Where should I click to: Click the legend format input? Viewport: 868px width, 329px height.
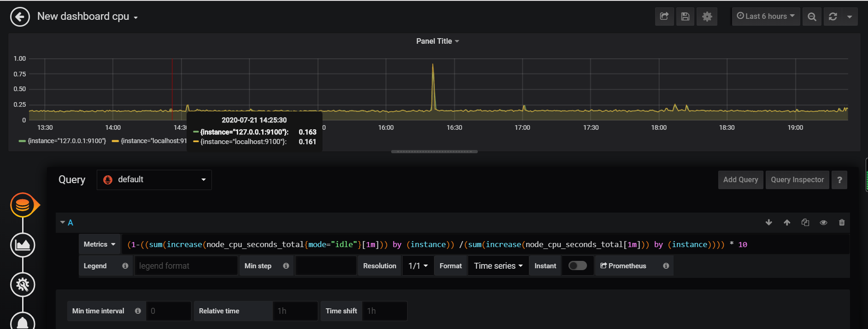(186, 266)
